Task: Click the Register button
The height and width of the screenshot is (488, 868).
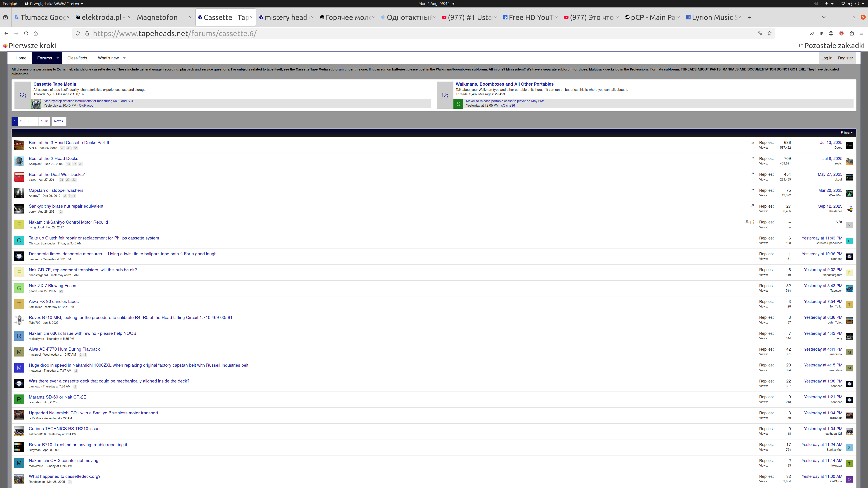Action: [845, 58]
